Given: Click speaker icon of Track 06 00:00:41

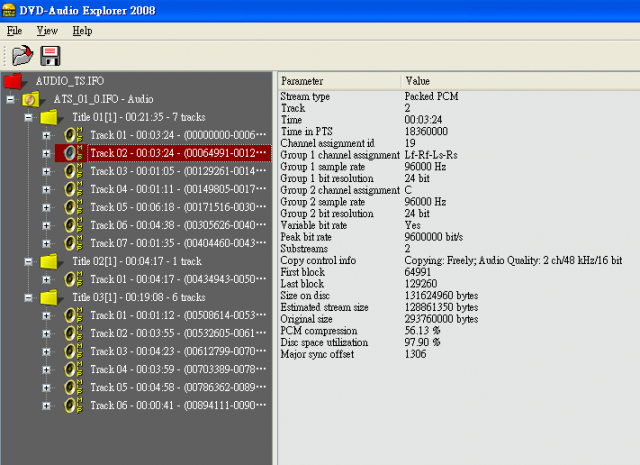Looking at the screenshot, I should coord(73,405).
